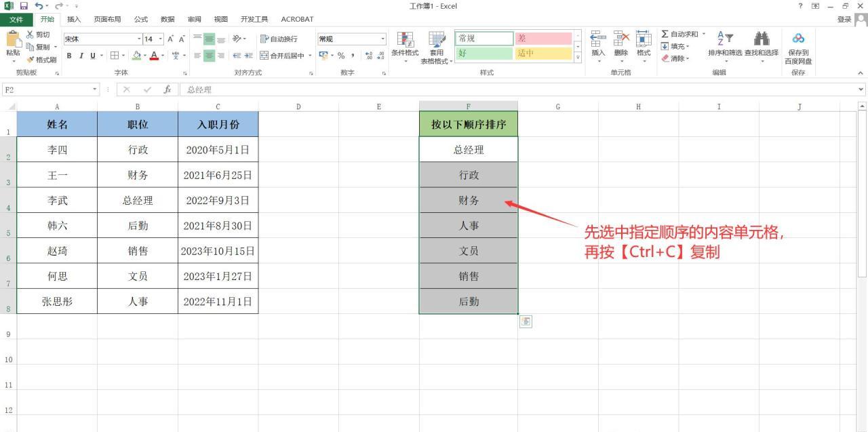
Task: Open the font size dropdown showing 14
Action: 161,39
